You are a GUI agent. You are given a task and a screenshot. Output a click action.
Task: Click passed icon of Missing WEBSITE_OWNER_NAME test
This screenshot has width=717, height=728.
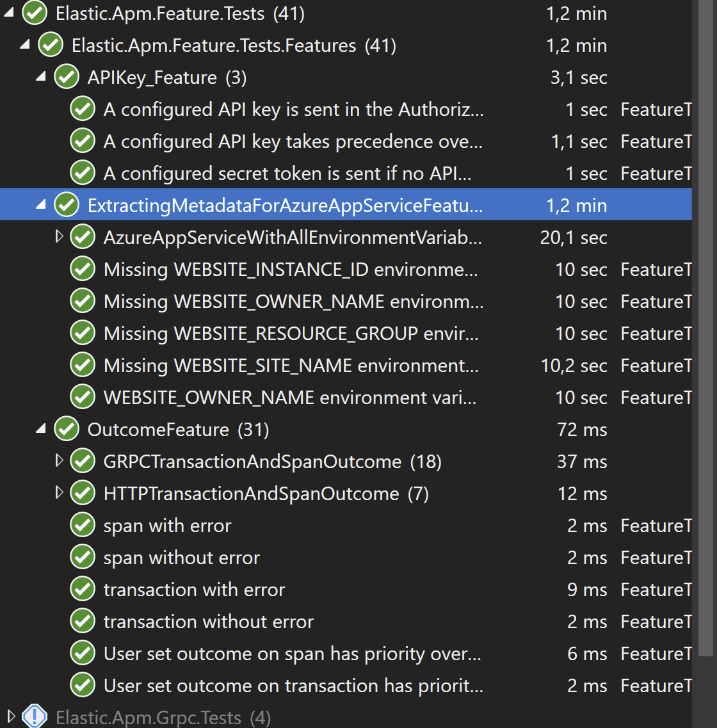(x=83, y=302)
